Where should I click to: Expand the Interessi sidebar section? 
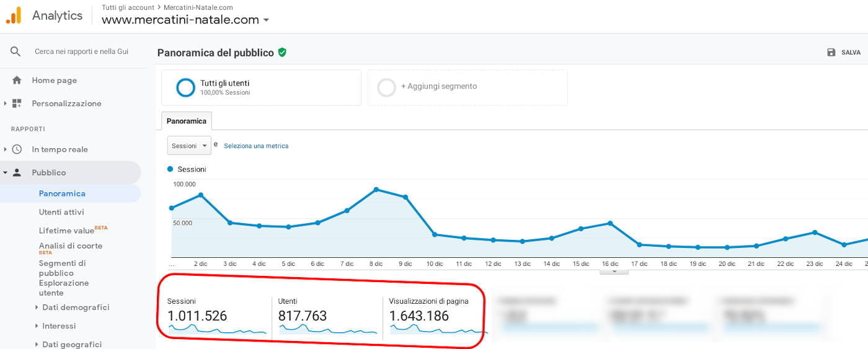37,326
